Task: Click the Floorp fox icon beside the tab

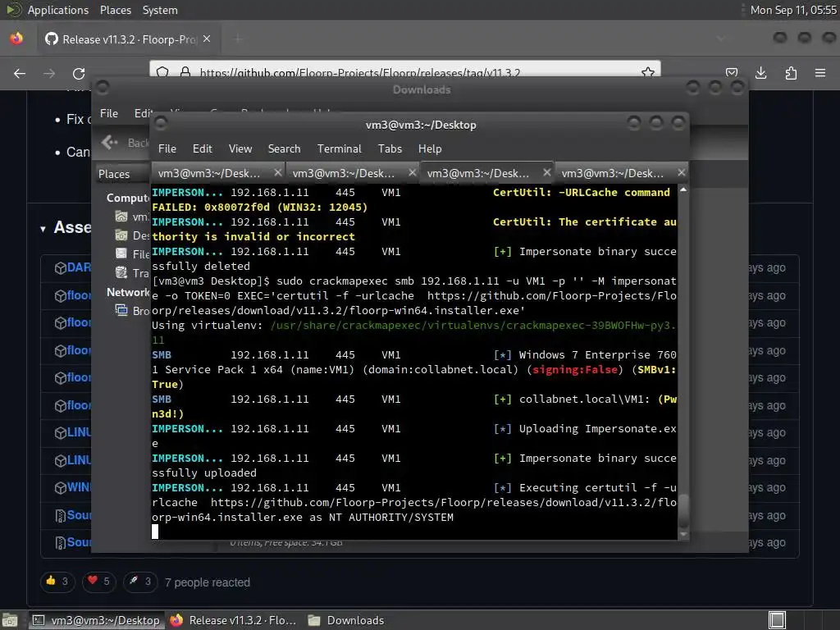Action: click(x=16, y=39)
